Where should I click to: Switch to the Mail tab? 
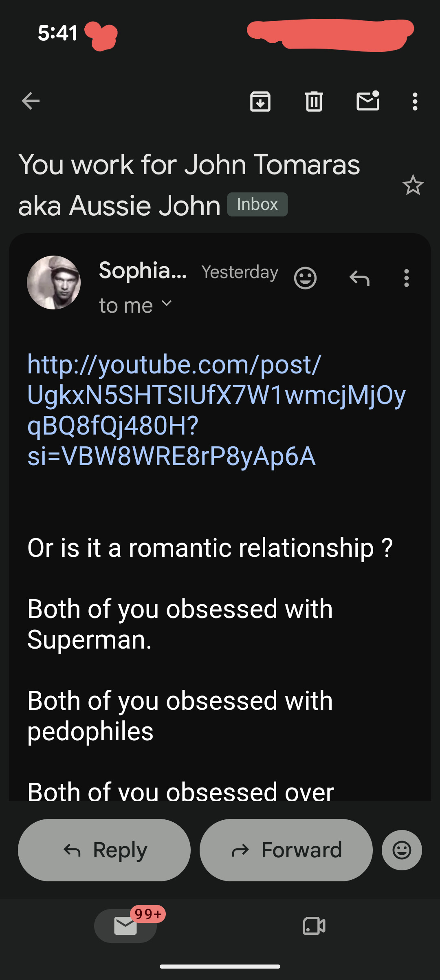coord(125,926)
